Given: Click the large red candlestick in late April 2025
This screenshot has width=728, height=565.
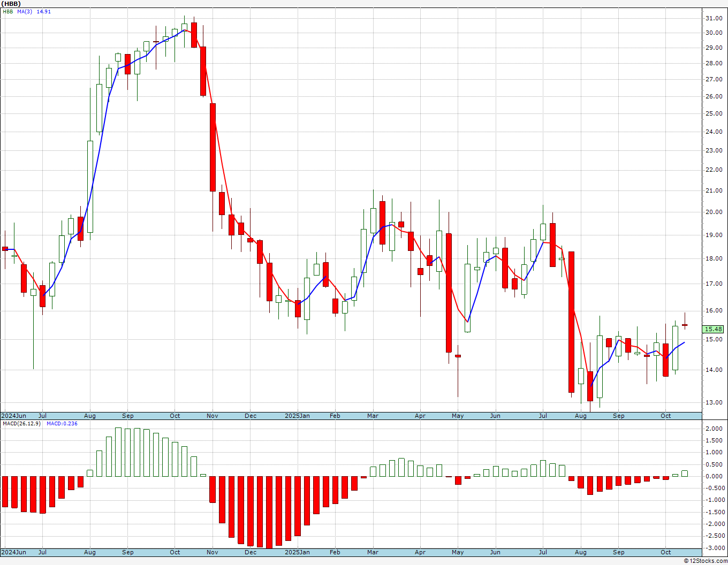Looking at the screenshot, I should (x=449, y=293).
